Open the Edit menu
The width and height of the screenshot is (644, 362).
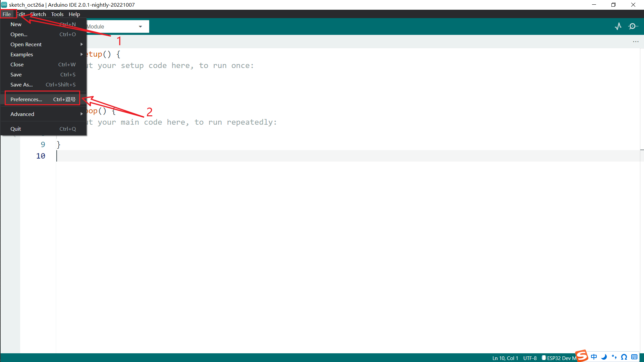(x=21, y=14)
